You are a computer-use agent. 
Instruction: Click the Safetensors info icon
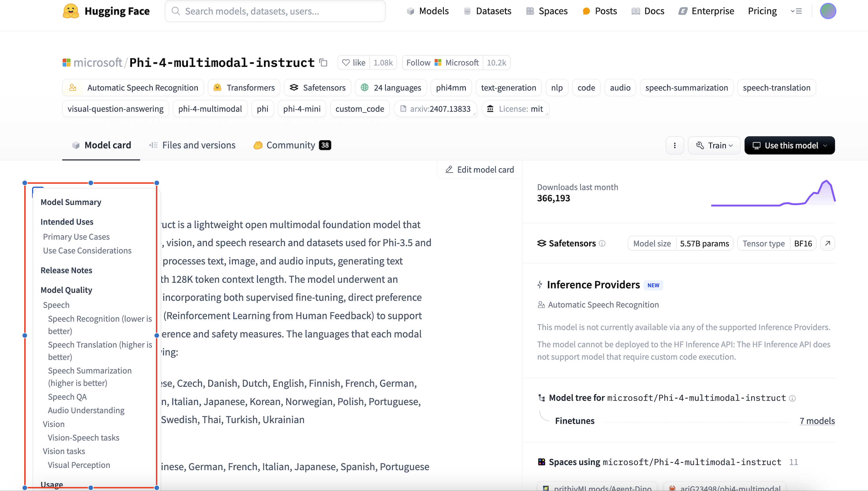click(602, 243)
